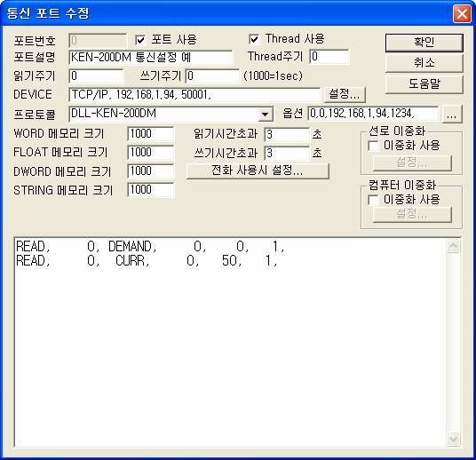Viewport: 476px width, 460px height.
Task: Select the READ CURR line in list
Action: point(147,261)
